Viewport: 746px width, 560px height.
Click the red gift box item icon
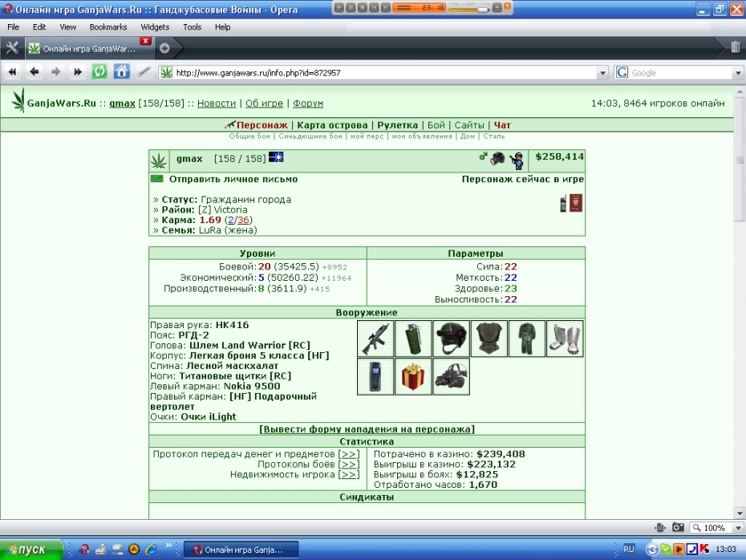(413, 377)
